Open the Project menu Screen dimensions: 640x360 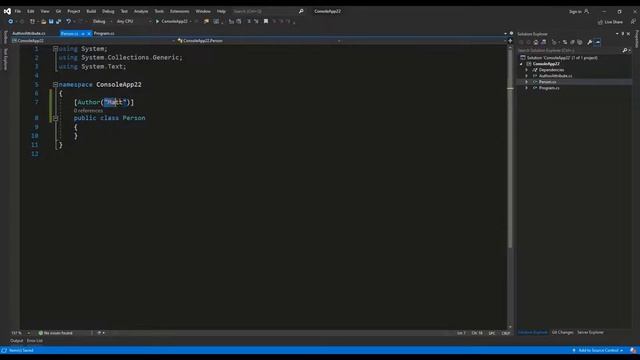point(74,11)
